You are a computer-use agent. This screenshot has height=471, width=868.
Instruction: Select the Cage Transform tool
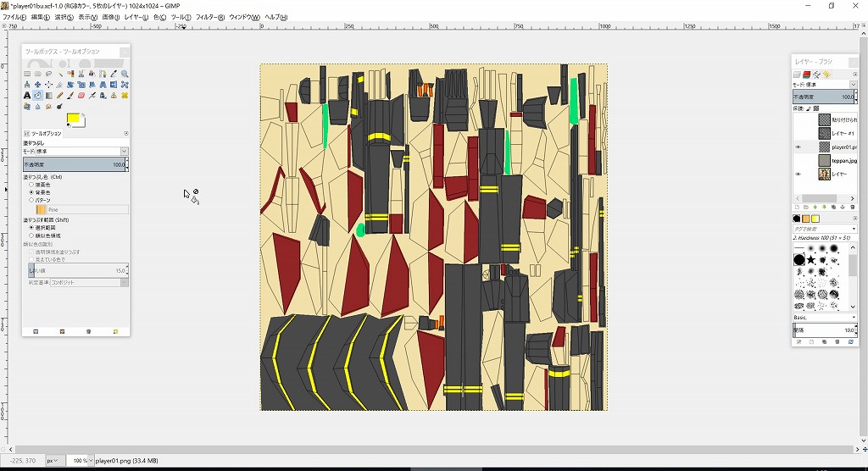pos(125,85)
